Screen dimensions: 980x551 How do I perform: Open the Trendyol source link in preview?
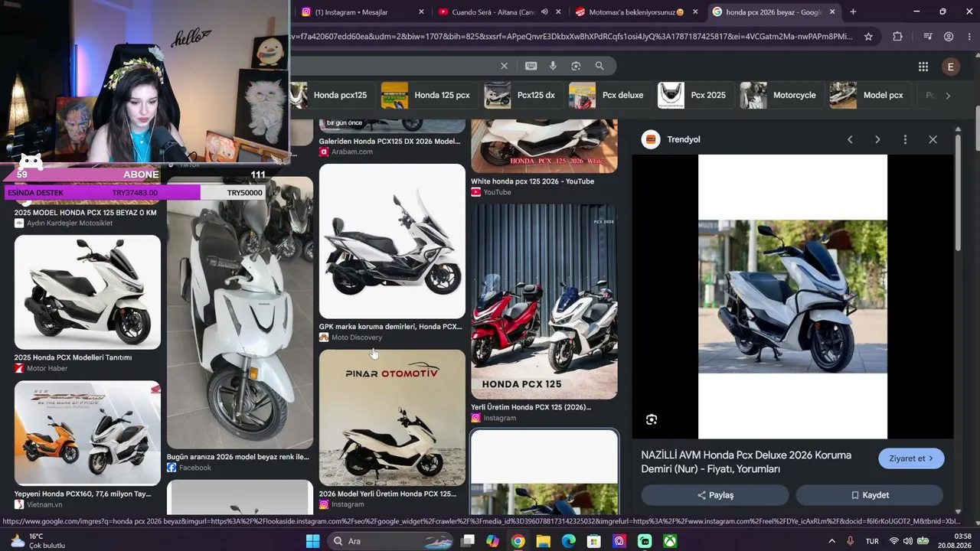(671, 139)
